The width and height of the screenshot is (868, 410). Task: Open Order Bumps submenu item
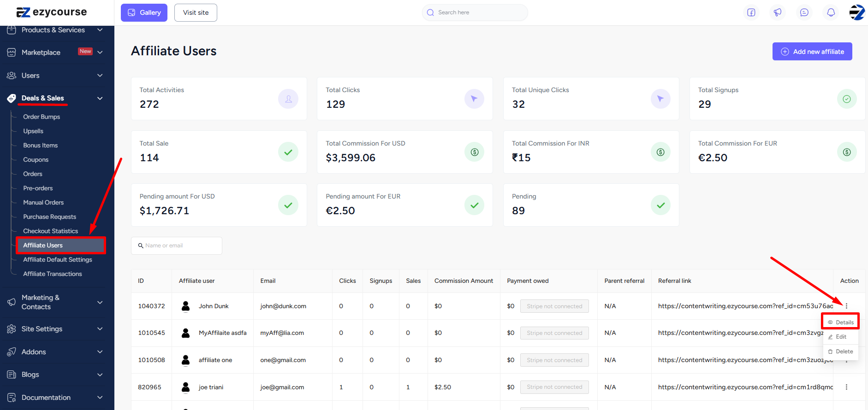[42, 117]
